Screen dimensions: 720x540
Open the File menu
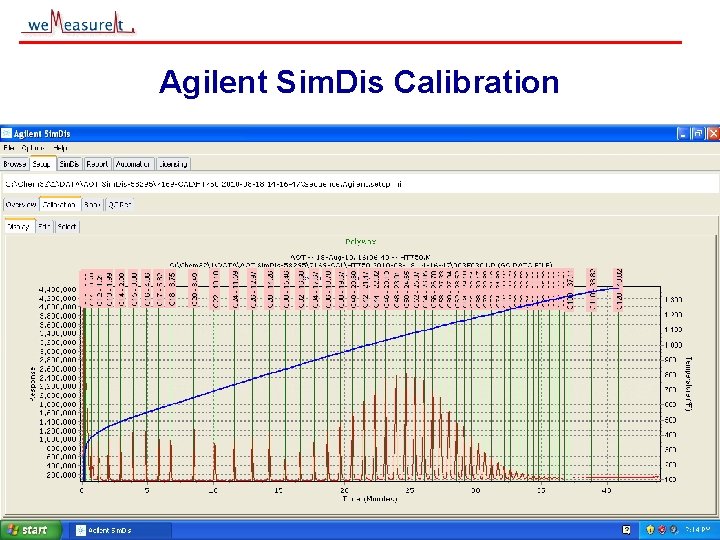point(9,148)
